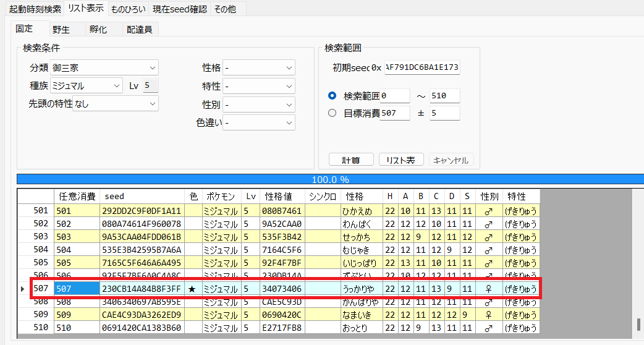Click the 特性 column header in the table
Screen dimensions: 644x345
tap(521, 197)
